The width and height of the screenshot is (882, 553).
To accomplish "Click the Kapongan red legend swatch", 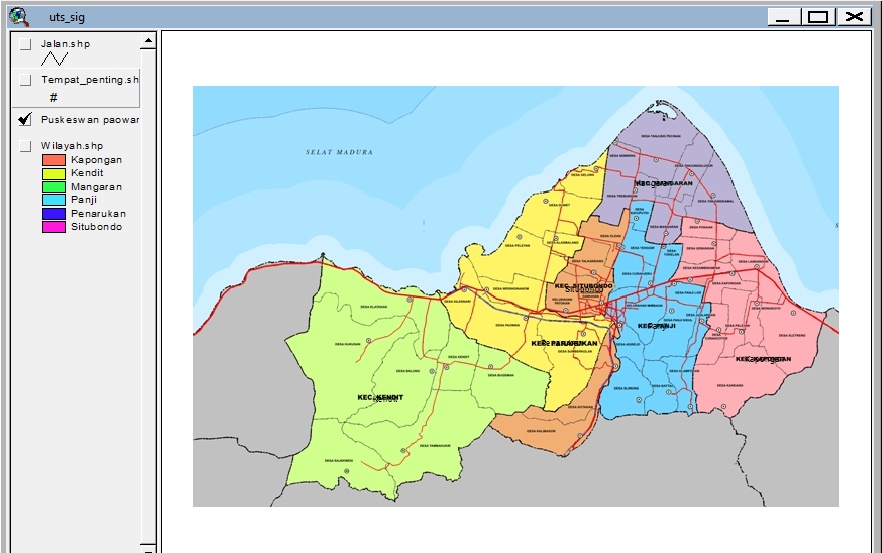I will tap(53, 160).
